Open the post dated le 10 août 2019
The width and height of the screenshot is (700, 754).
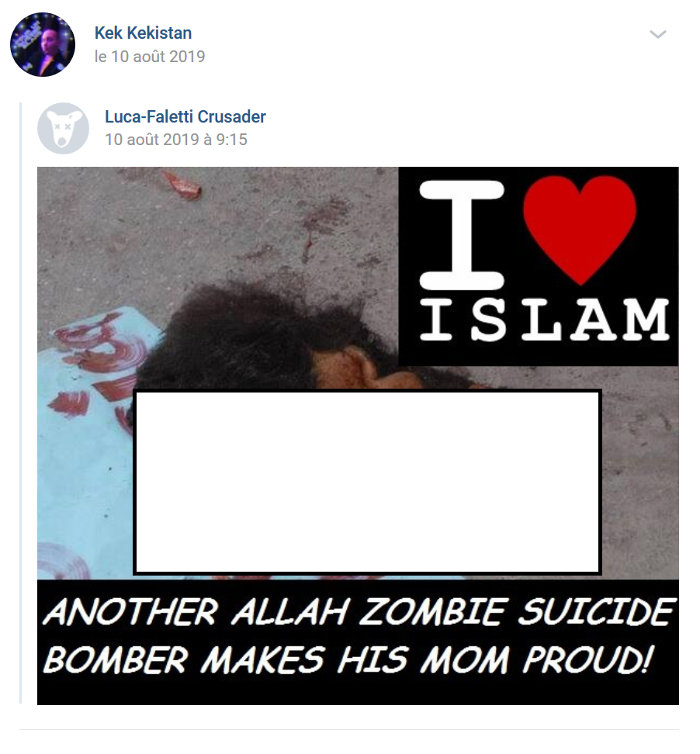click(x=150, y=57)
